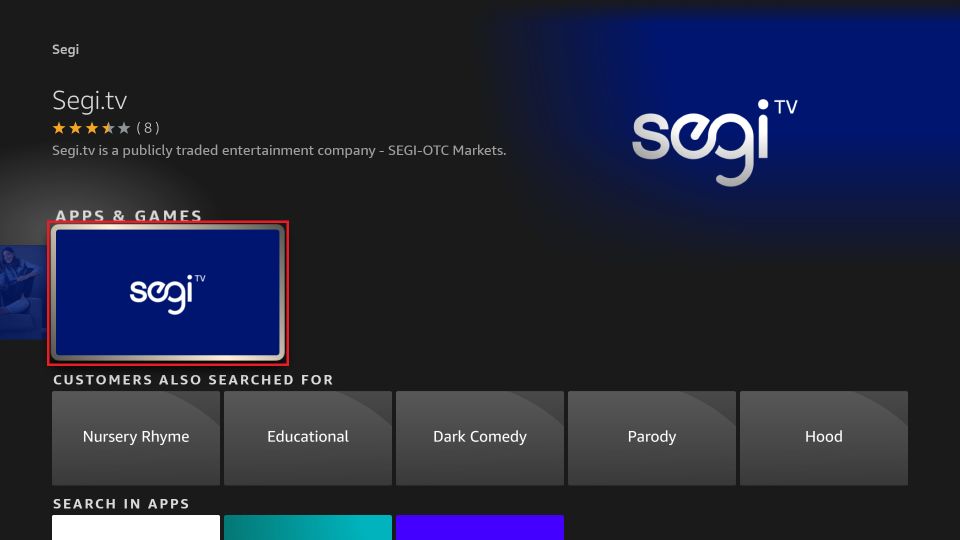The image size is (960, 540).
Task: Open the Segi TV app tile
Action: pyautogui.click(x=168, y=293)
